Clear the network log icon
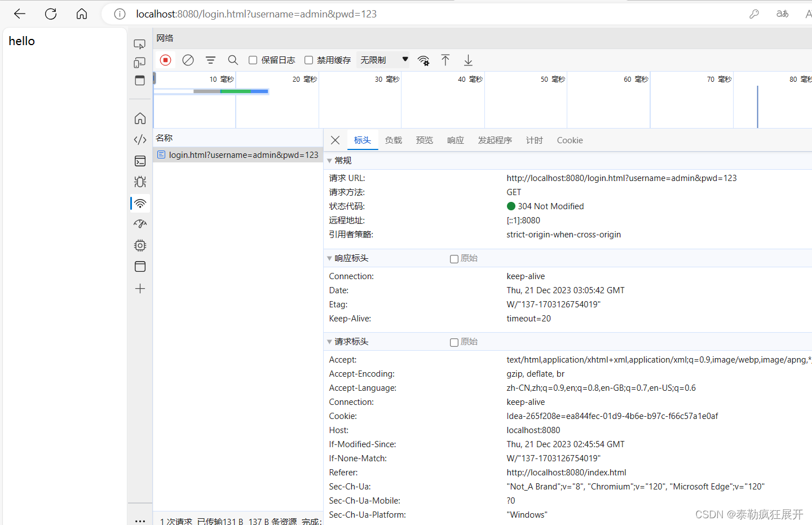Image resolution: width=812 pixels, height=525 pixels. [188, 60]
